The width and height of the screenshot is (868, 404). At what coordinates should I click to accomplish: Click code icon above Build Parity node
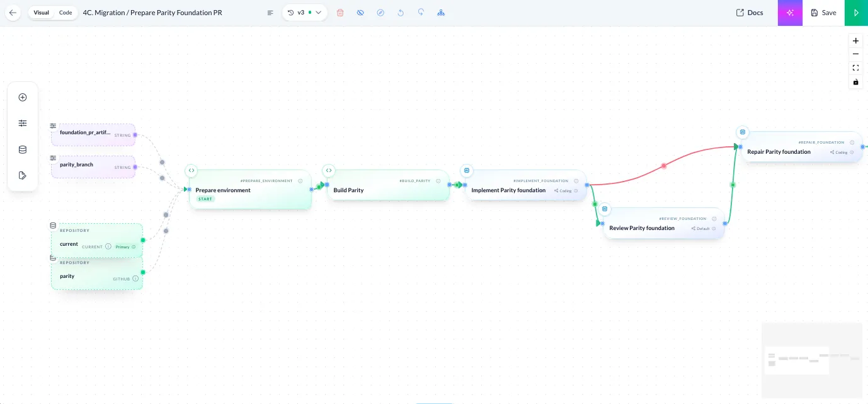click(328, 170)
